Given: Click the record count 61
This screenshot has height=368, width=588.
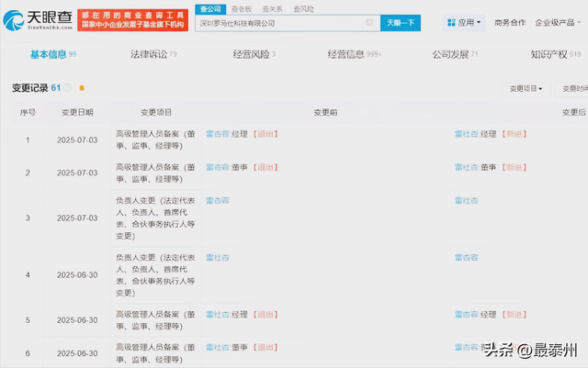Looking at the screenshot, I should [x=55, y=88].
